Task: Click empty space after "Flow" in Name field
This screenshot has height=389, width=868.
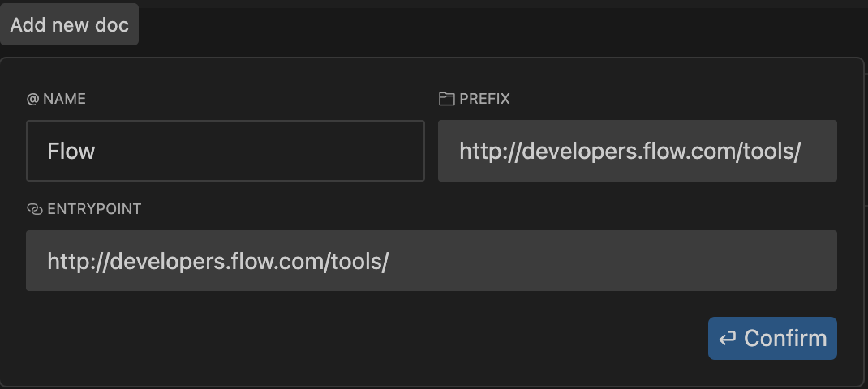Action: [260, 151]
